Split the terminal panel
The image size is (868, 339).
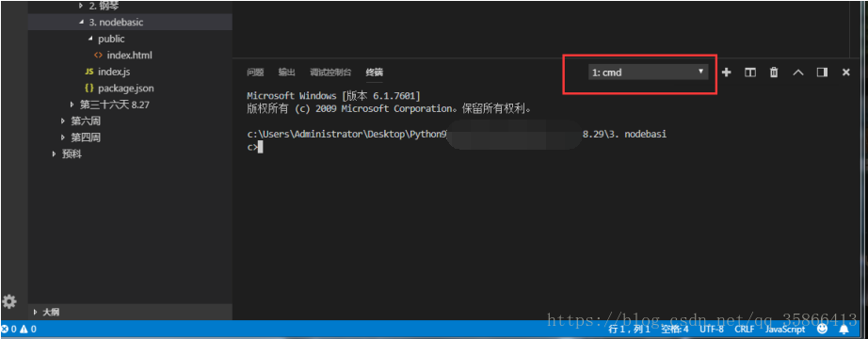coord(750,72)
